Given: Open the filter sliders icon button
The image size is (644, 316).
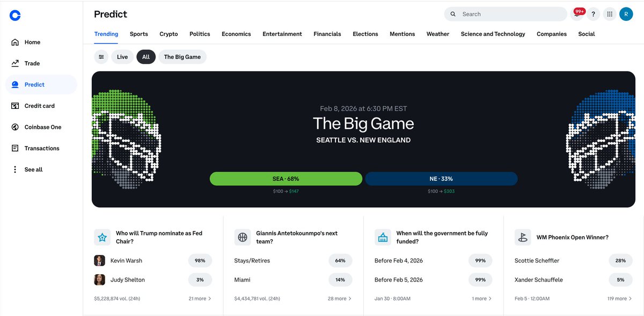Looking at the screenshot, I should click(101, 57).
